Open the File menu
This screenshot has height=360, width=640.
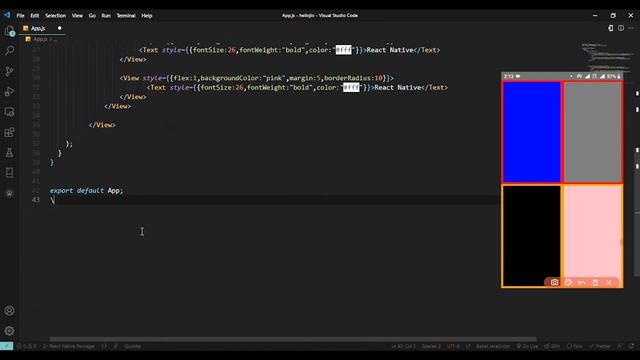point(20,16)
